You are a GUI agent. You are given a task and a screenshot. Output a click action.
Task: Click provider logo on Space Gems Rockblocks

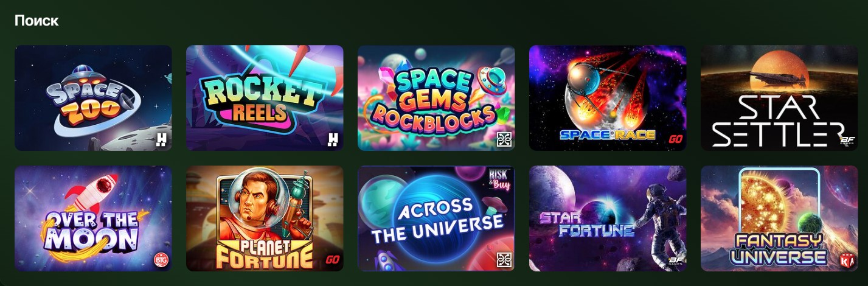(504, 139)
